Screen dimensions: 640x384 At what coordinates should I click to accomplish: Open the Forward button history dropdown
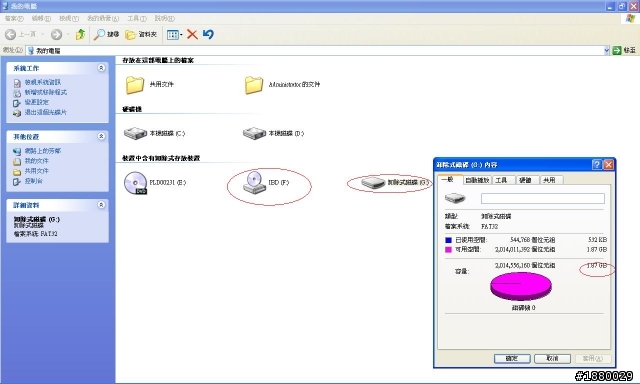68,35
